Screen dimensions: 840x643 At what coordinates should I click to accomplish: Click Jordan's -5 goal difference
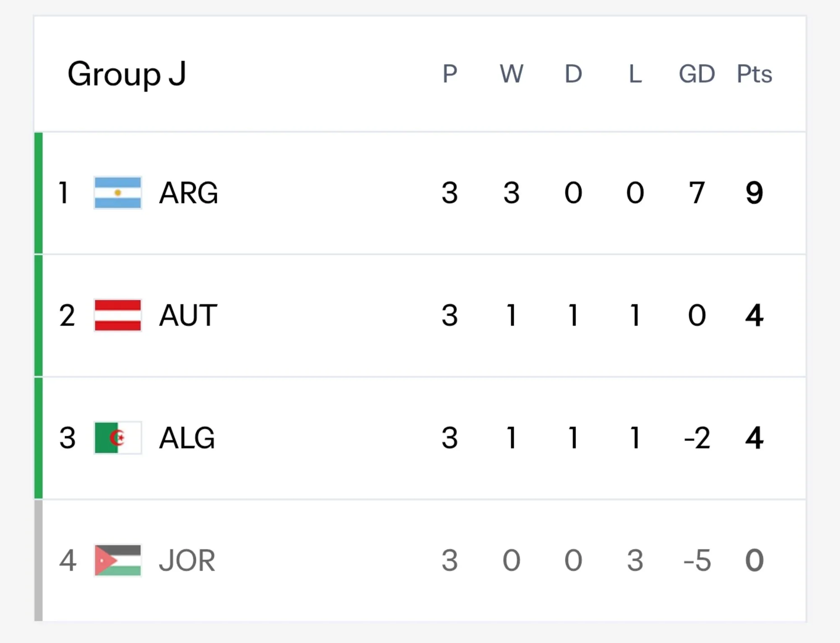[697, 560]
